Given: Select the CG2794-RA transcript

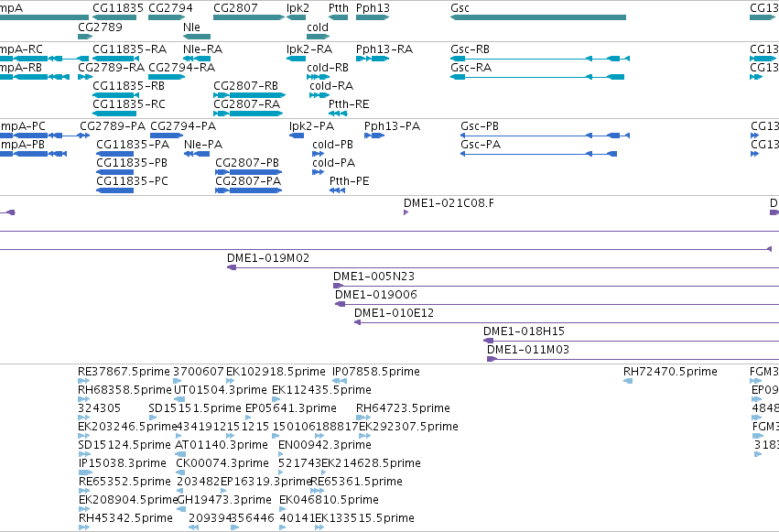Looking at the screenshot, I should (x=167, y=77).
